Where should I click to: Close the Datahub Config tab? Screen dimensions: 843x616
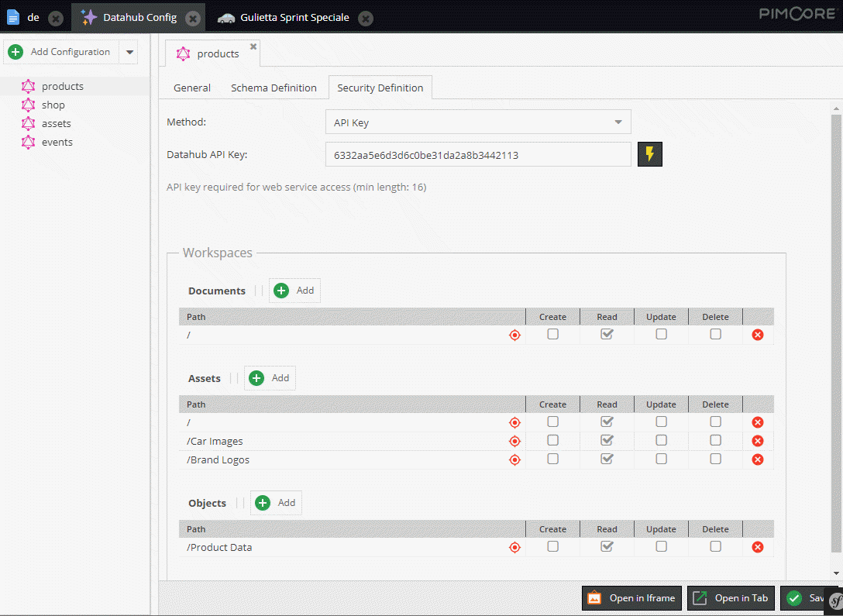(192, 19)
